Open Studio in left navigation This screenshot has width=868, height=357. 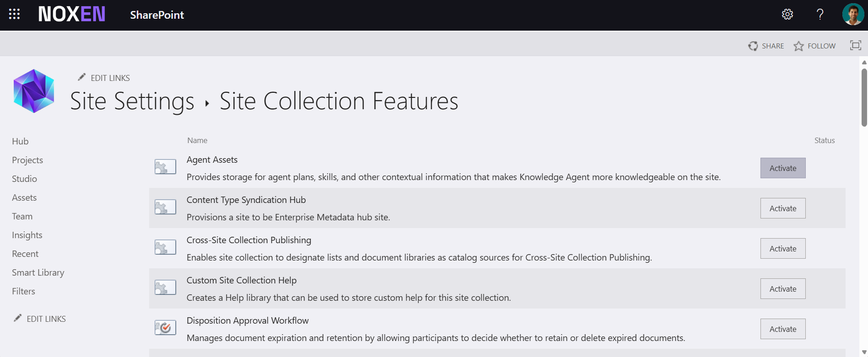pos(24,179)
